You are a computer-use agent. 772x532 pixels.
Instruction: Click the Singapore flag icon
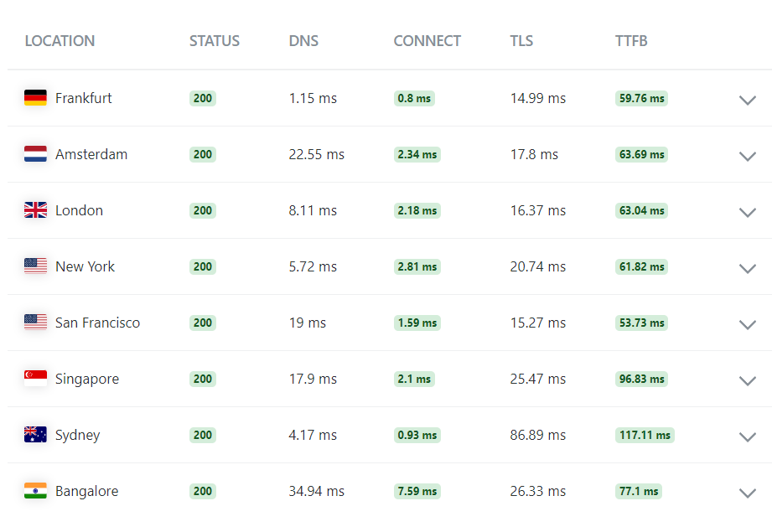[x=35, y=379]
